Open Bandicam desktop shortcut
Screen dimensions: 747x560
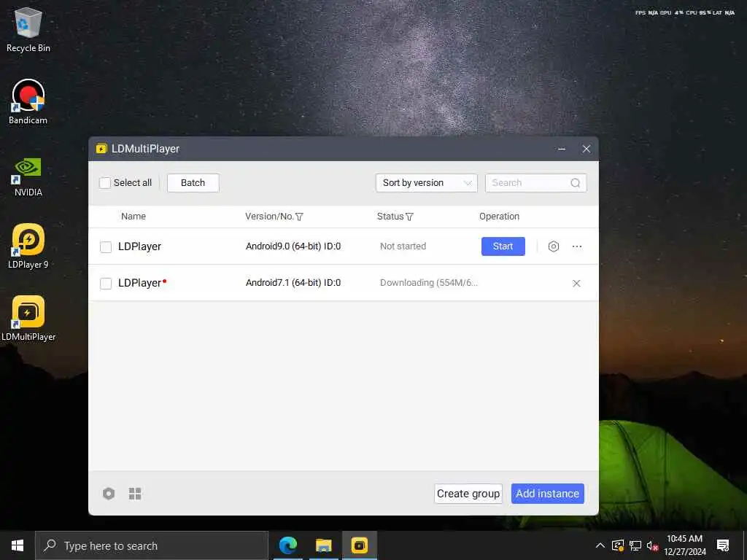pos(28,102)
